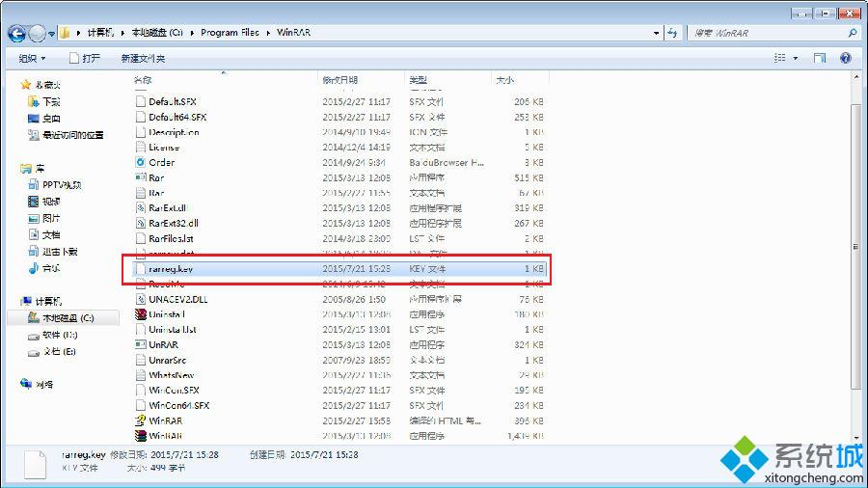Click the search magnifier icon
This screenshot has height=488, width=868.
tap(853, 33)
